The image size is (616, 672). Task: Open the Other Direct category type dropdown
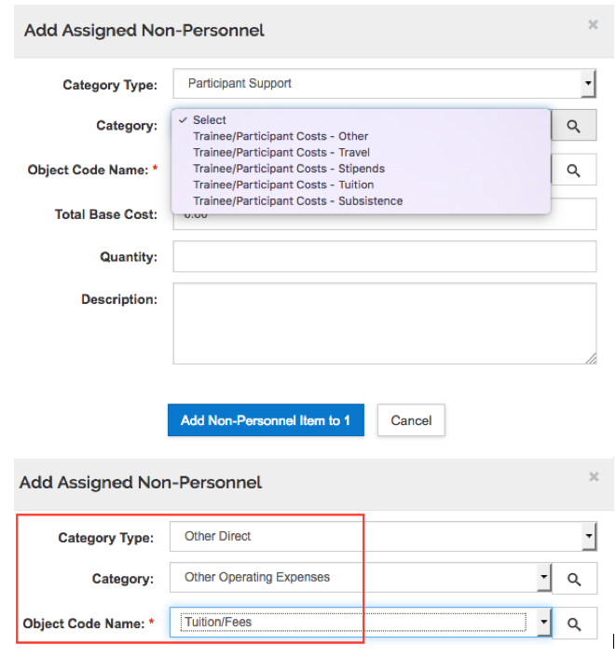[x=588, y=537]
